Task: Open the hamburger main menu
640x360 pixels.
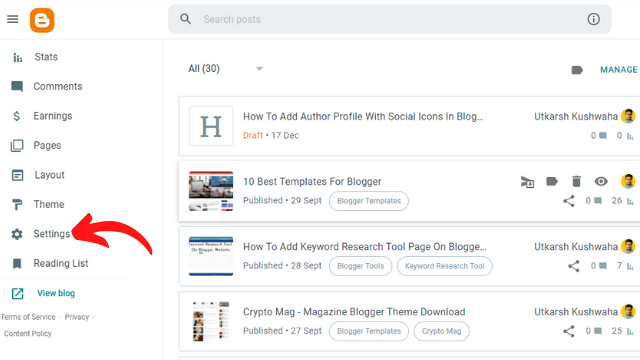Action: click(13, 19)
